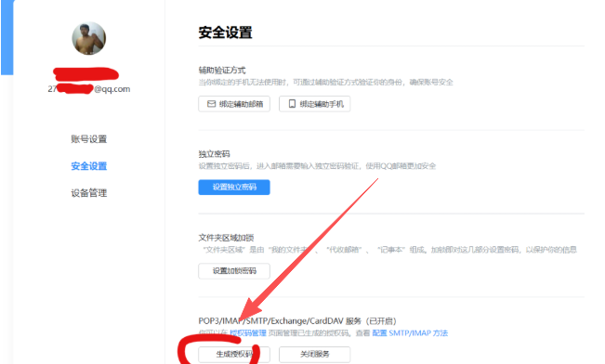The width and height of the screenshot is (605, 364).
Task: Click the POP3/IMAP/SMTP/Exchange/CardDAV 服务 title
Action: 297,320
